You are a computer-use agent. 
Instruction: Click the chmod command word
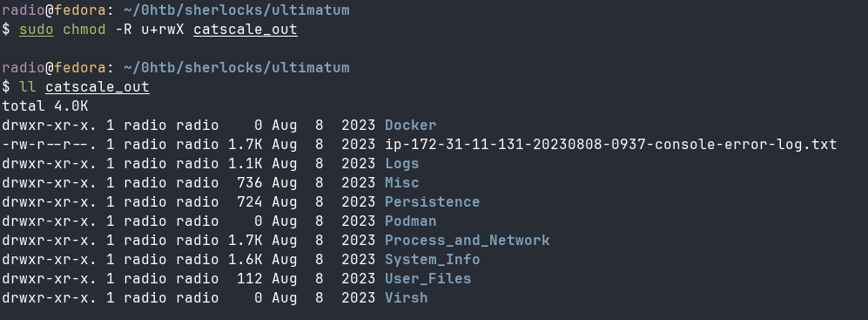(84, 30)
